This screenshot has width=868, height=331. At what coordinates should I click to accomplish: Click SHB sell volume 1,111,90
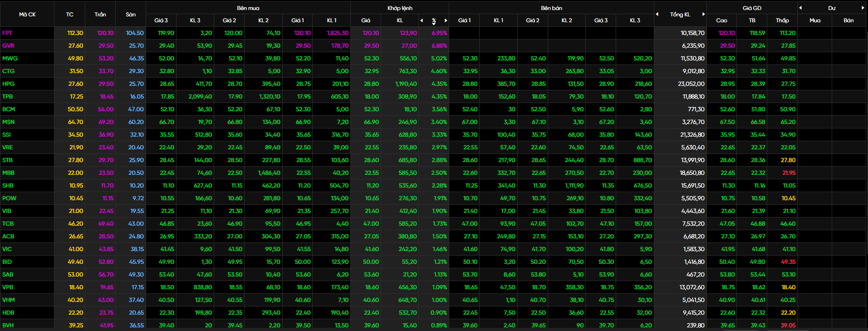pos(574,186)
